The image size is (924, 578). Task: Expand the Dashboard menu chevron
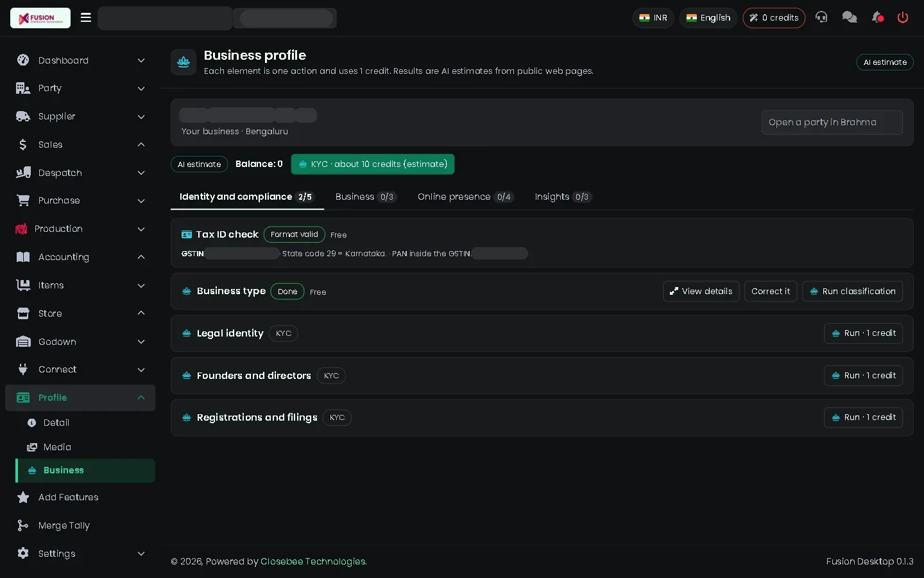[141, 60]
